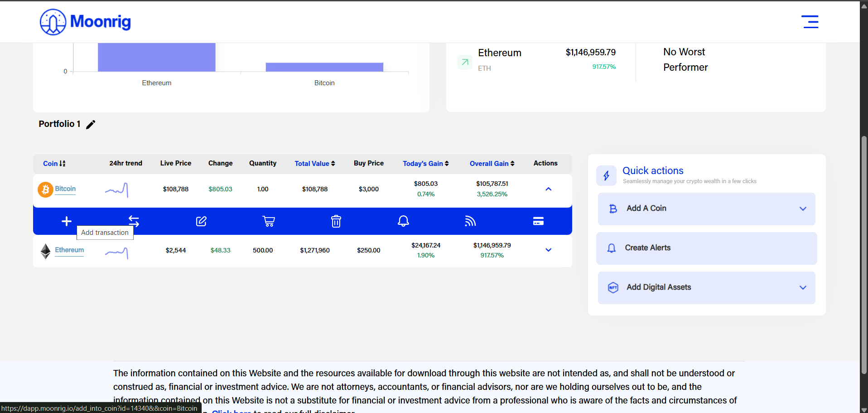Click the shopping cart icon in Bitcoin actions
Screen dimensions: 868x413
tap(269, 221)
